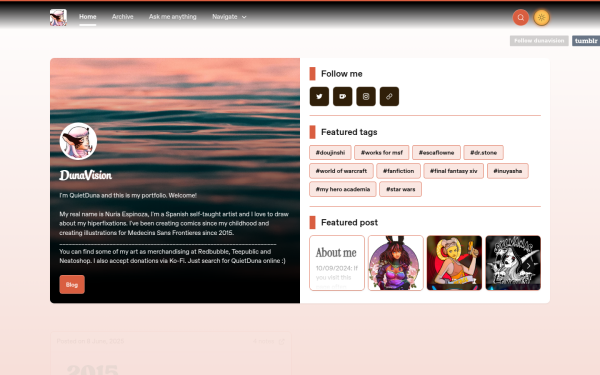Open the search icon button
This screenshot has width=600, height=375.
tap(520, 17)
